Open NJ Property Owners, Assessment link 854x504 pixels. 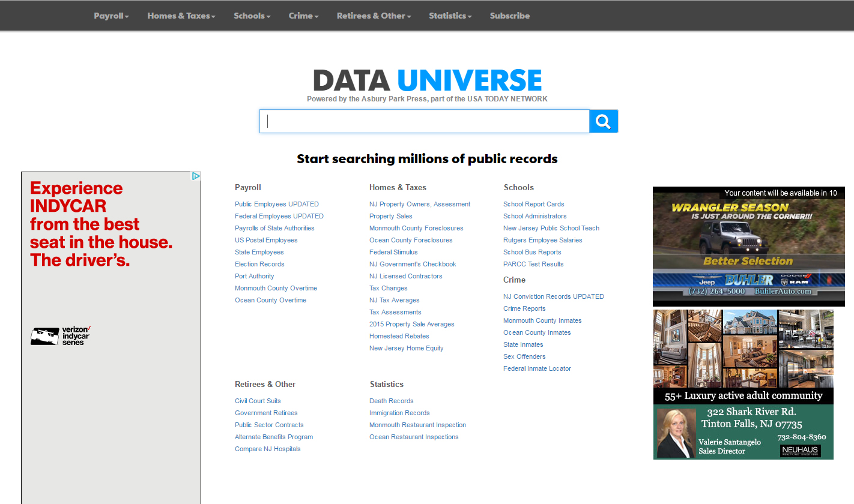420,204
